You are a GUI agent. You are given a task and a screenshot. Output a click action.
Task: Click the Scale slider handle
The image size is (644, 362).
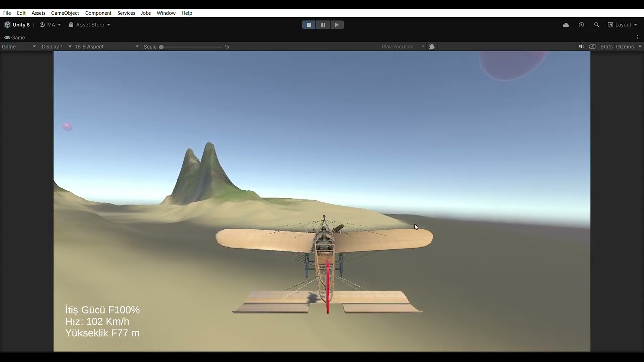pos(162,47)
